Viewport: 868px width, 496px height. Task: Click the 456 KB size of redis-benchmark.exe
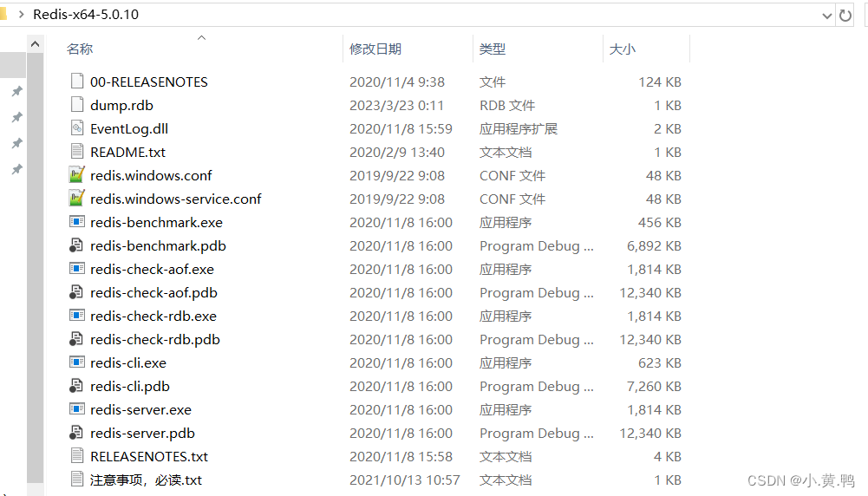click(659, 222)
